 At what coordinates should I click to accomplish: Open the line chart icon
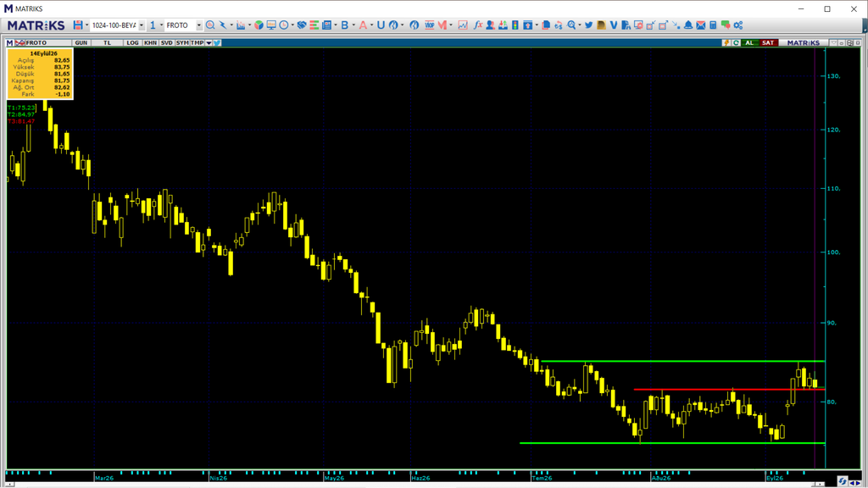[463, 25]
